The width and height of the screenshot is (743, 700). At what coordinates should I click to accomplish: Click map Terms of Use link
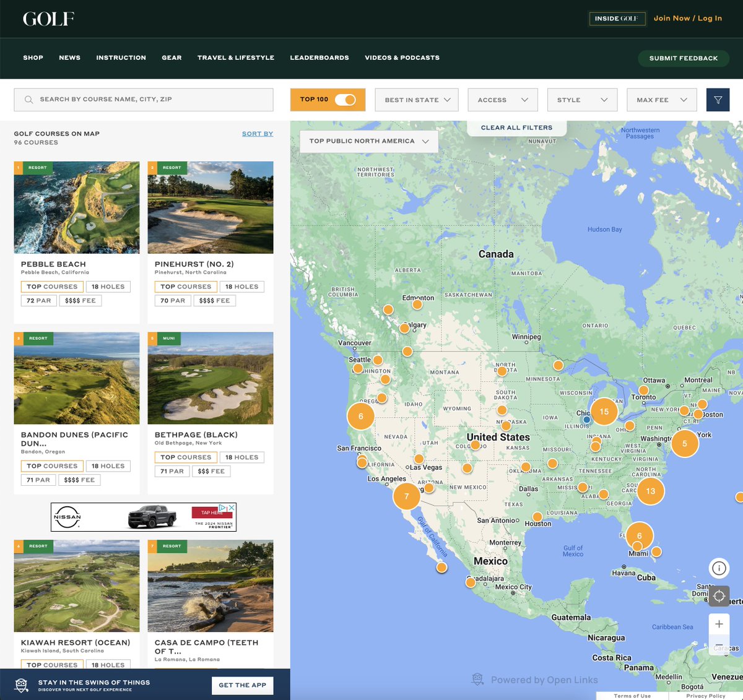[x=632, y=696]
